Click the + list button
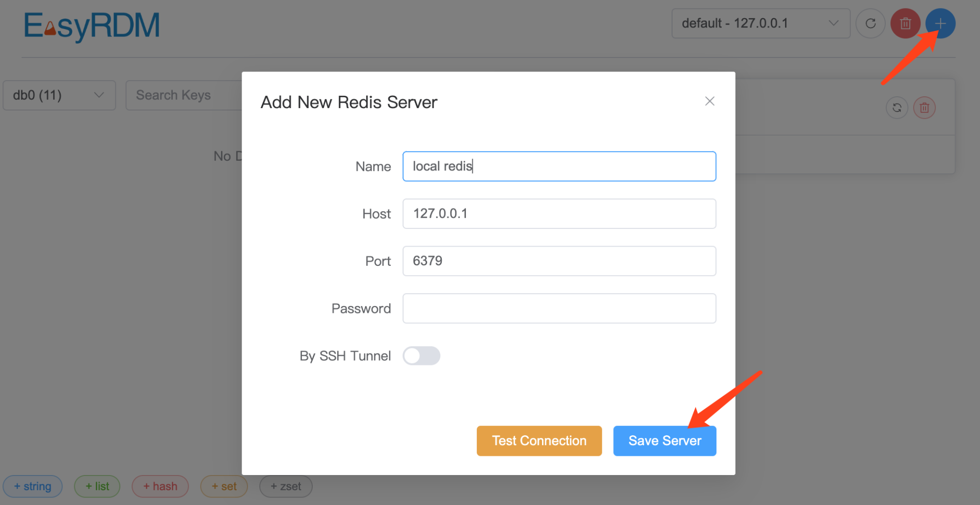The image size is (980, 505). click(x=97, y=486)
